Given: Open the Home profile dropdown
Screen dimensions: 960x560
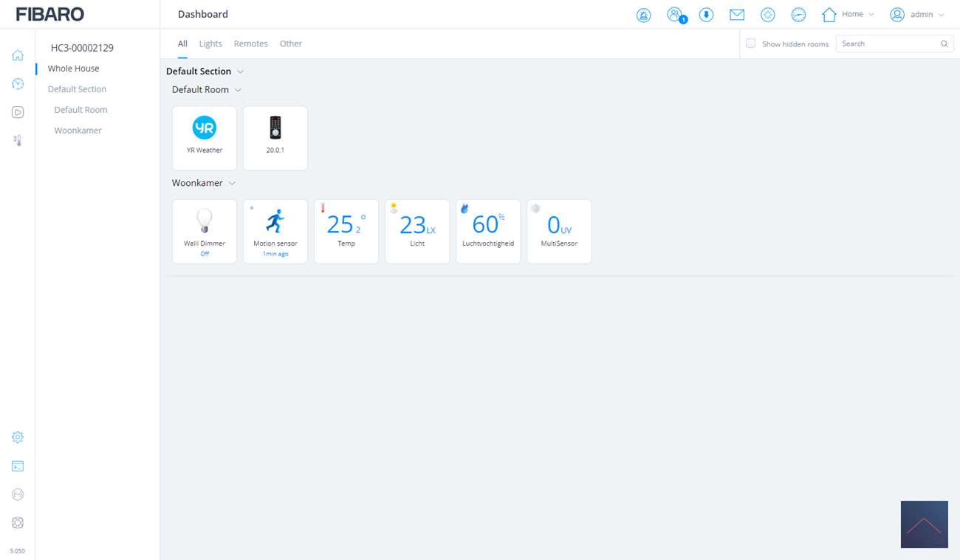Looking at the screenshot, I should pyautogui.click(x=848, y=15).
